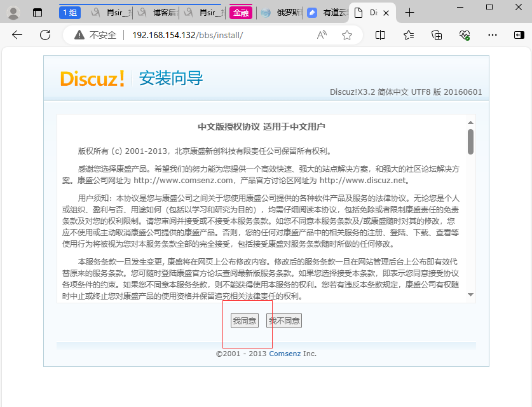Open the Comsenz link in the footer

285,354
